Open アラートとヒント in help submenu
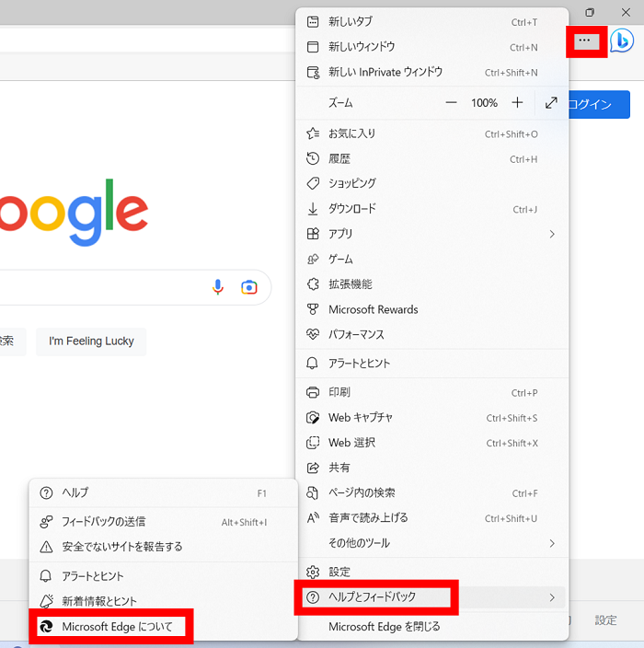The image size is (644, 648). 163,576
